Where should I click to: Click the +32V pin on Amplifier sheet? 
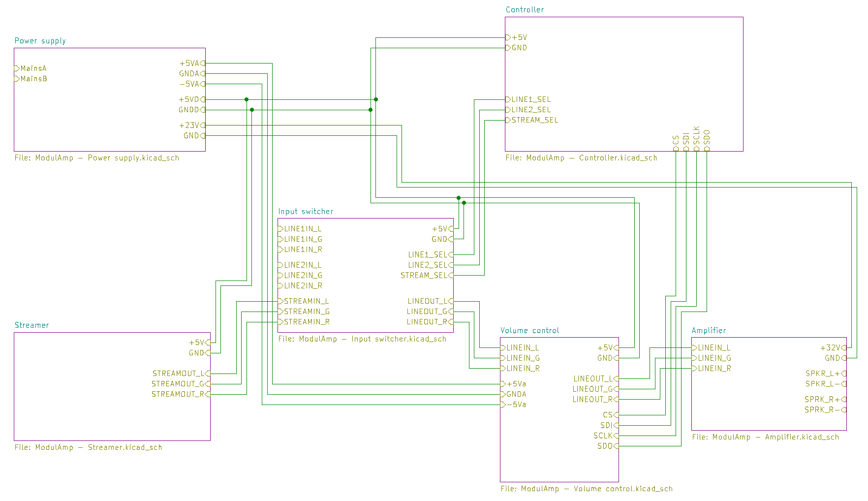pos(831,348)
